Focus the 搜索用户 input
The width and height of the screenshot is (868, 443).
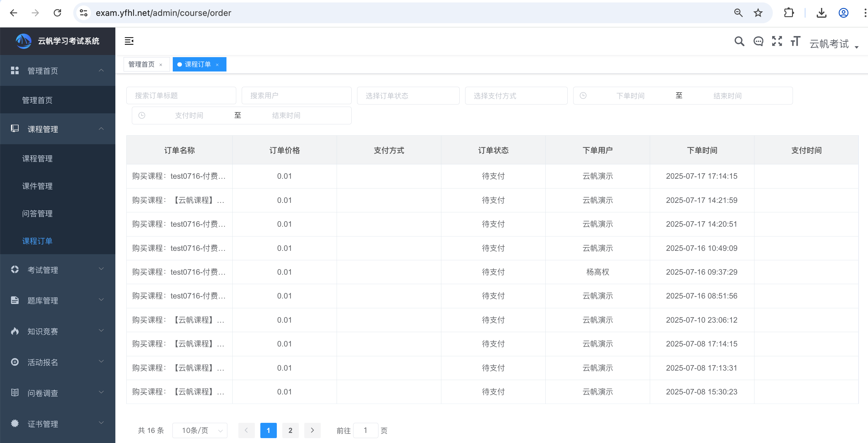coord(297,96)
